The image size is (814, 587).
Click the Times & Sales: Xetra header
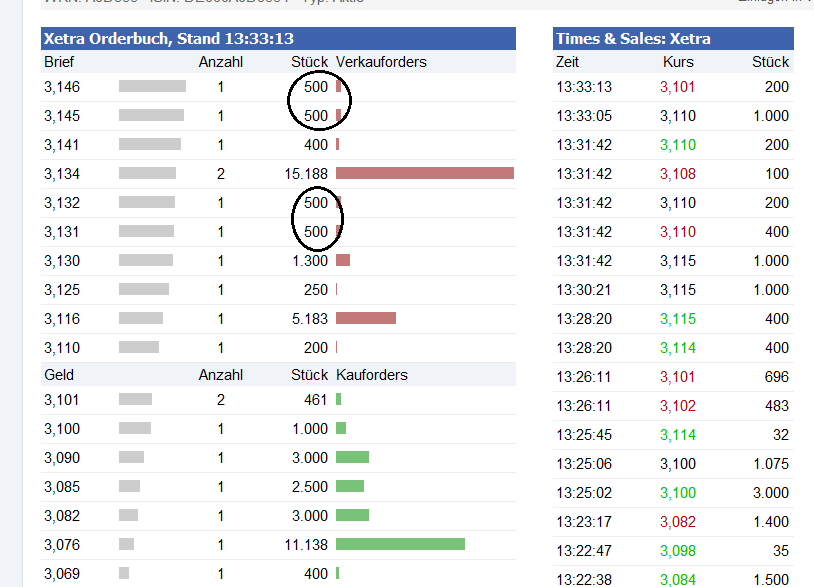pyautogui.click(x=633, y=39)
